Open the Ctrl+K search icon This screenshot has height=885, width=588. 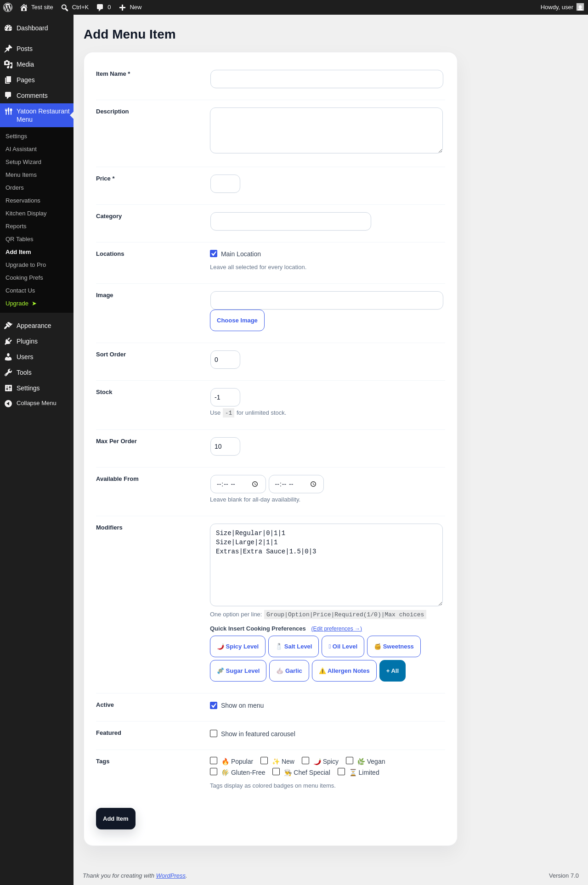tap(65, 7)
